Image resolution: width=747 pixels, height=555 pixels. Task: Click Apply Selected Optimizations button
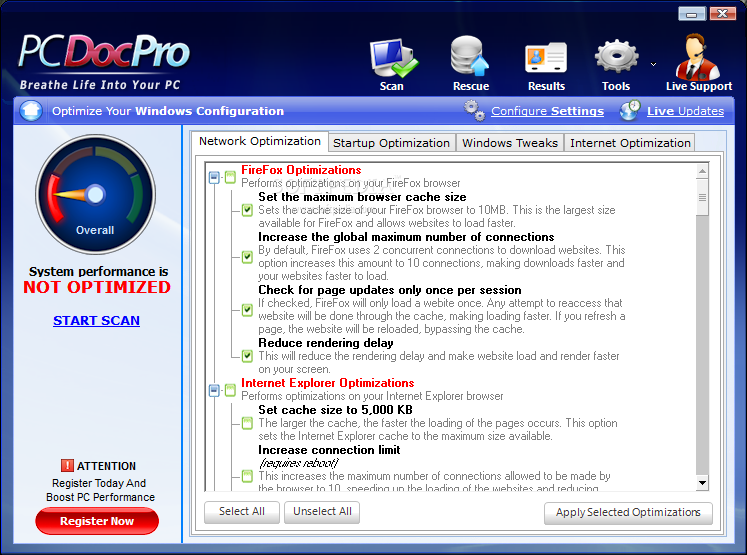pos(628,513)
